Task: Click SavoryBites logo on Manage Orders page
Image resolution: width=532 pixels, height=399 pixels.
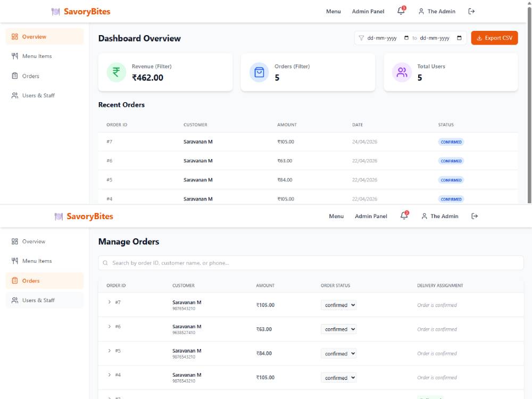Action: [x=84, y=216]
